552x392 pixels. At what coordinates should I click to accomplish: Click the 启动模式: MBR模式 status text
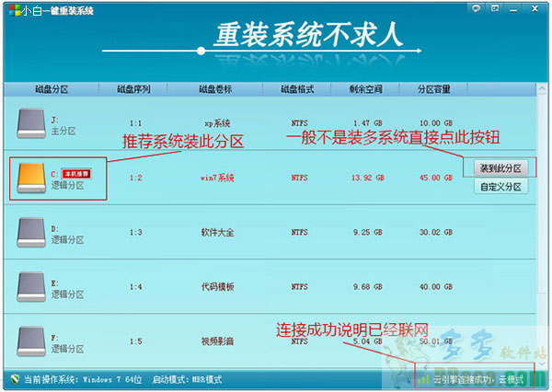click(187, 380)
